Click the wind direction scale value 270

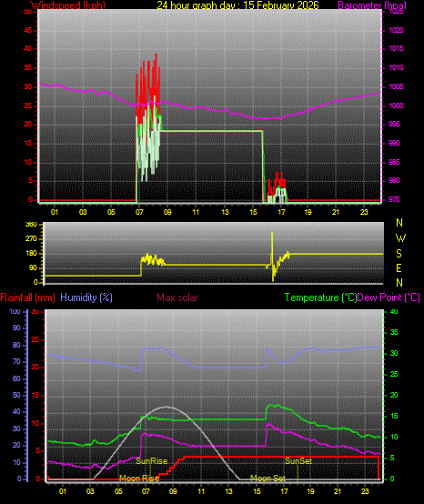(31, 239)
